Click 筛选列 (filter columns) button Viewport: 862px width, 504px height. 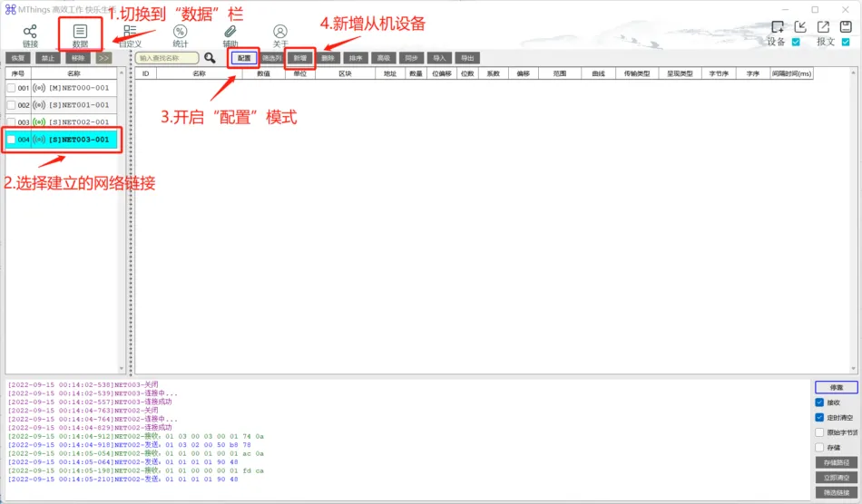[271, 58]
